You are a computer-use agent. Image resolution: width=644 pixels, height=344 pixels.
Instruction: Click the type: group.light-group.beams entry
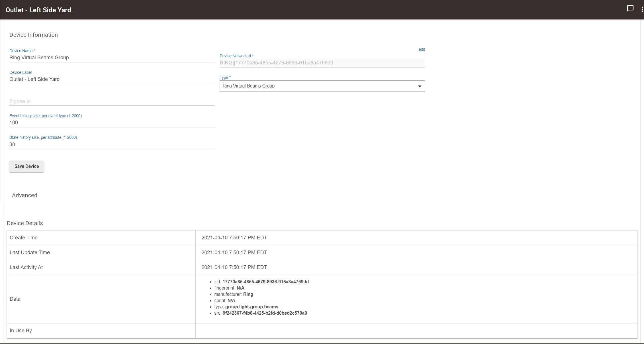pyautogui.click(x=246, y=307)
